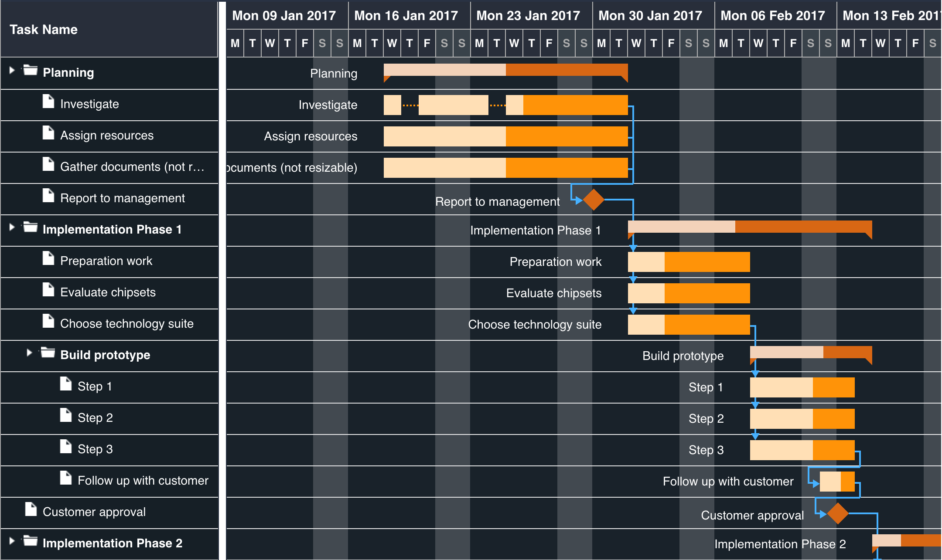942x560 pixels.
Task: Click the document icon beside Preparation work
Action: [48, 258]
